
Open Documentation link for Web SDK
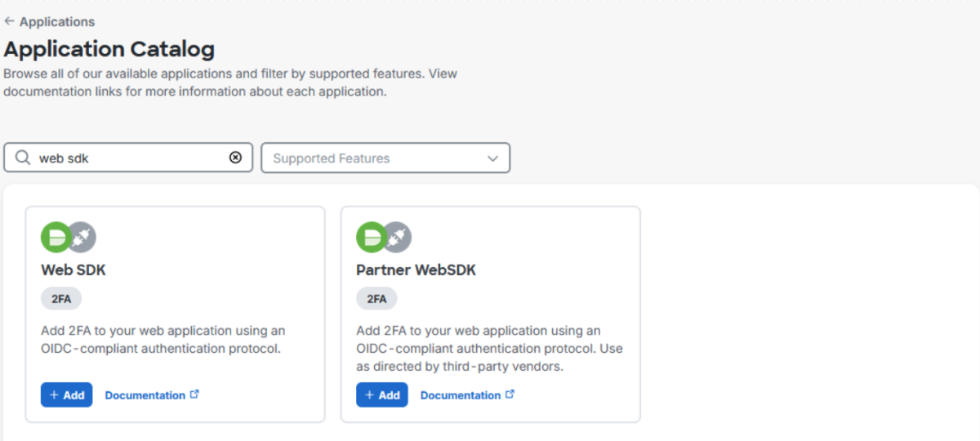coord(145,395)
